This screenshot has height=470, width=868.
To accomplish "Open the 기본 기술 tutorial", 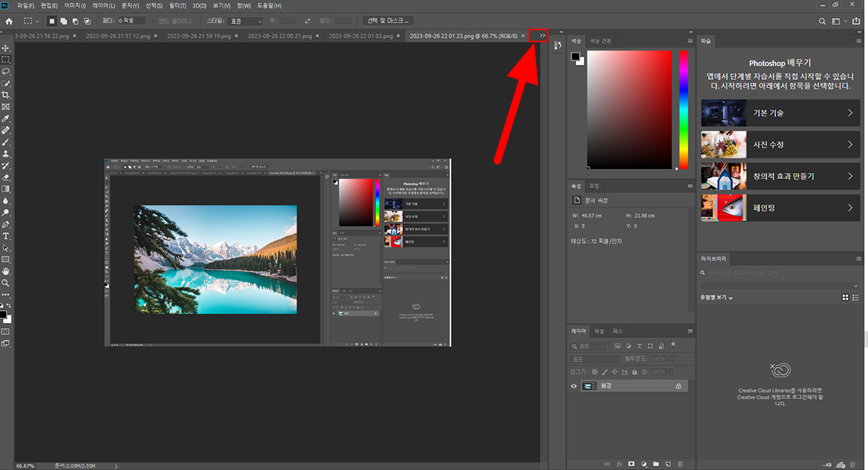I will click(780, 113).
